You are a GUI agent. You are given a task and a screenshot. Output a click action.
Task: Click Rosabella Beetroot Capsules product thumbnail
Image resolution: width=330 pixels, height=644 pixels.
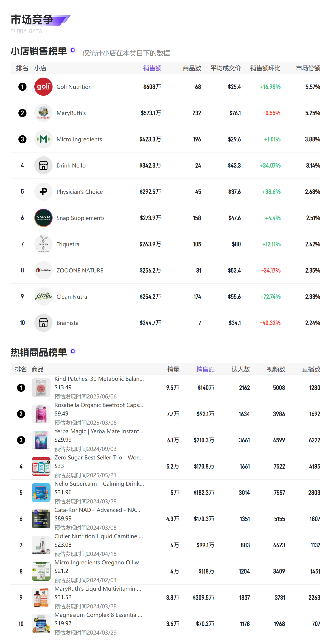[41, 414]
